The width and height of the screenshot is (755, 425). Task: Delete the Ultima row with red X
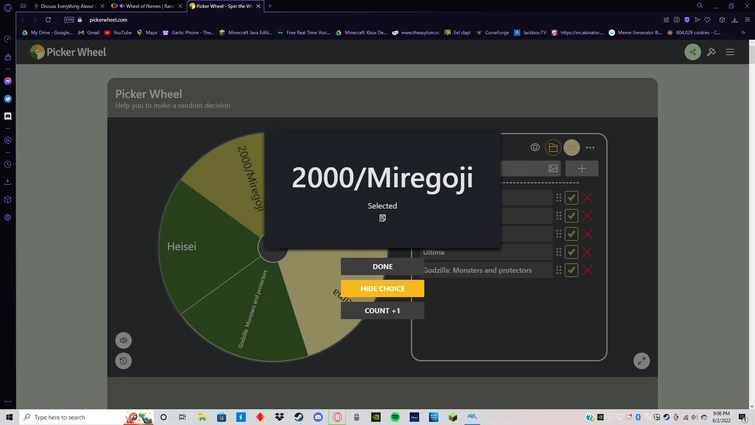[x=587, y=252]
